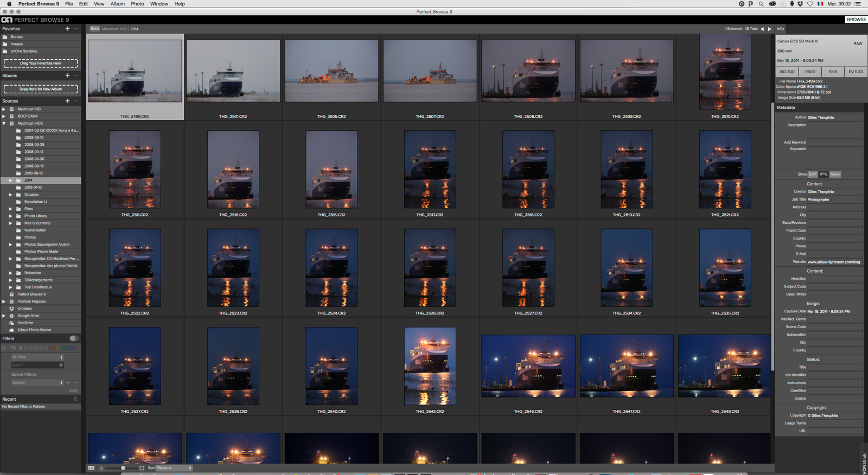Click Macintosh HD2 in the breadcrumb path
Screen dimensions: 868x475
click(114, 29)
